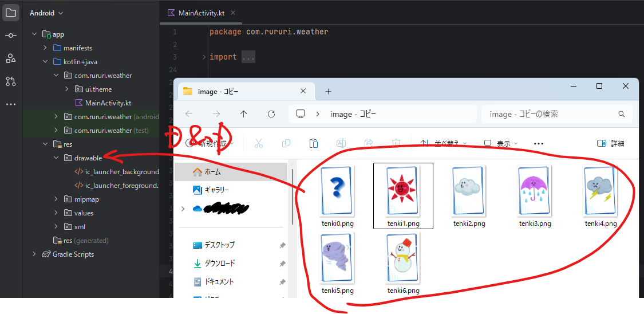Go forward in File Explorer
This screenshot has height=314, width=644.
click(x=216, y=114)
